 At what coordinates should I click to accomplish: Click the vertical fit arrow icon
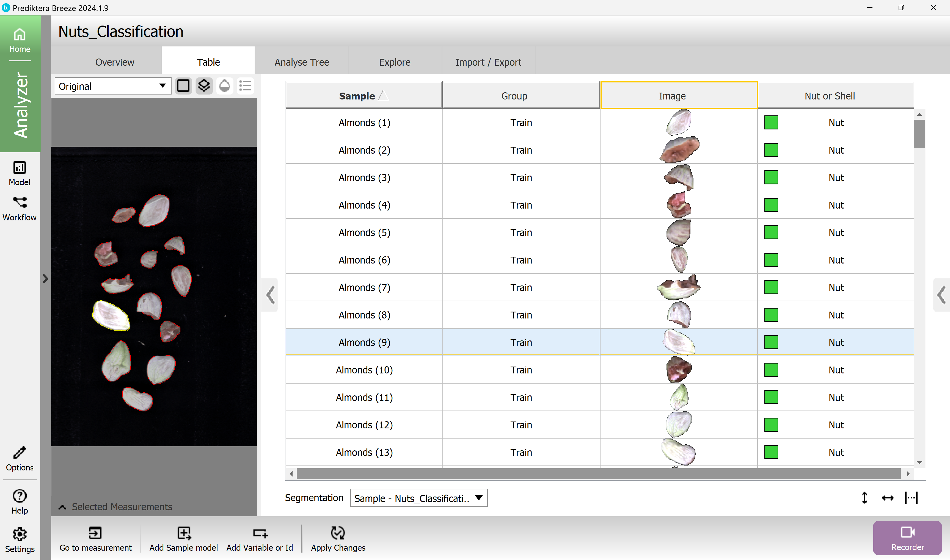(x=864, y=498)
